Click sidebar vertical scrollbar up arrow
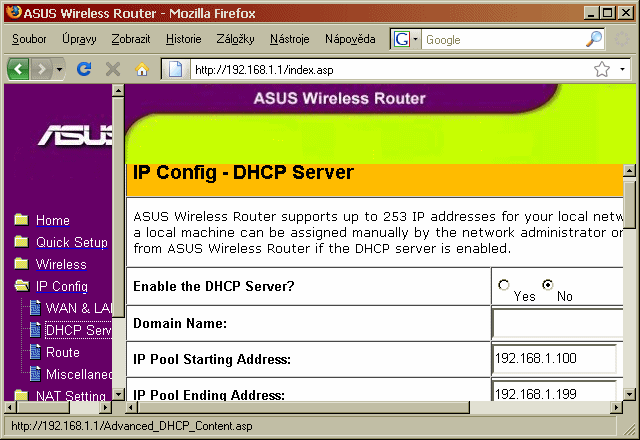 pos(118,90)
